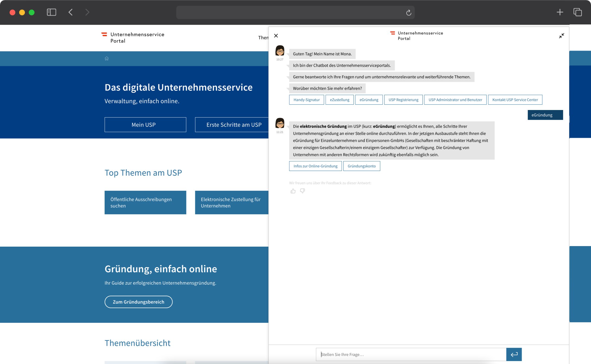Click the Unternehmensservice Portal logo in the chat header
The width and height of the screenshot is (591, 364).
[416, 36]
